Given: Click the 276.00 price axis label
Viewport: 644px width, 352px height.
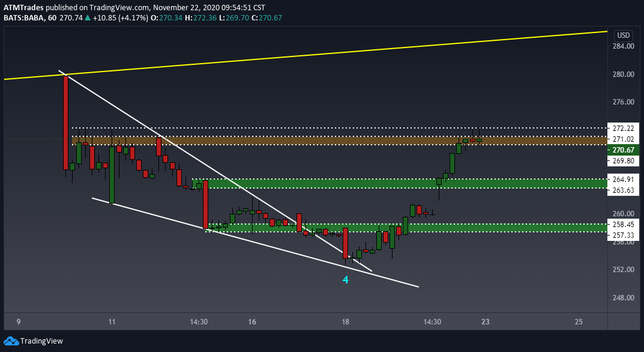Looking at the screenshot, I should 624,102.
